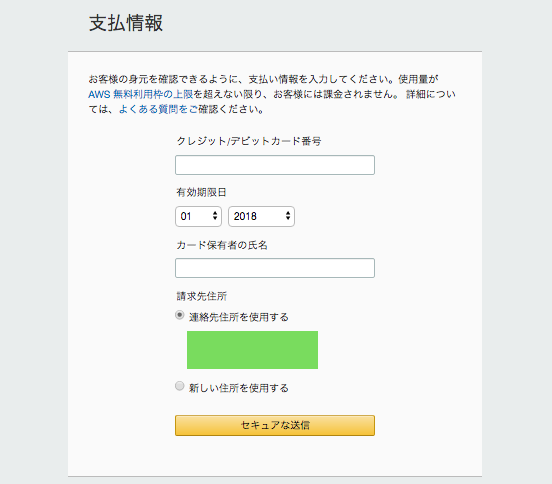Click the year dropdown stepper arrows

[x=288, y=216]
